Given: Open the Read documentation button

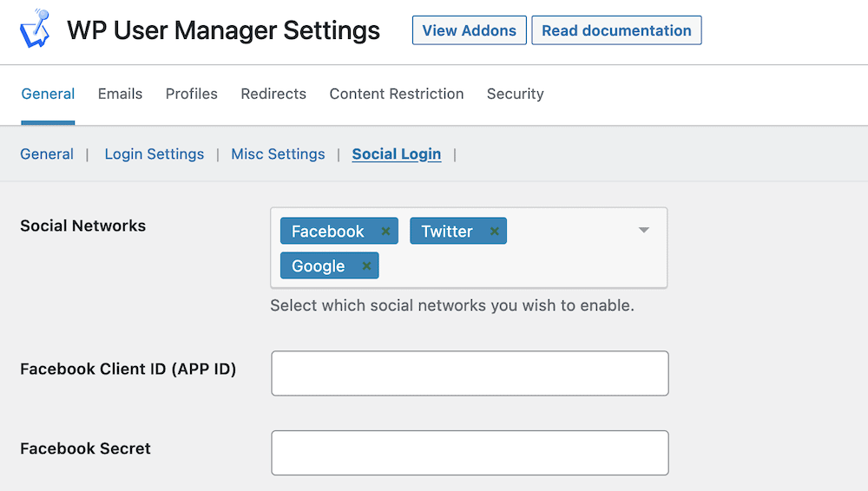Looking at the screenshot, I should point(616,30).
